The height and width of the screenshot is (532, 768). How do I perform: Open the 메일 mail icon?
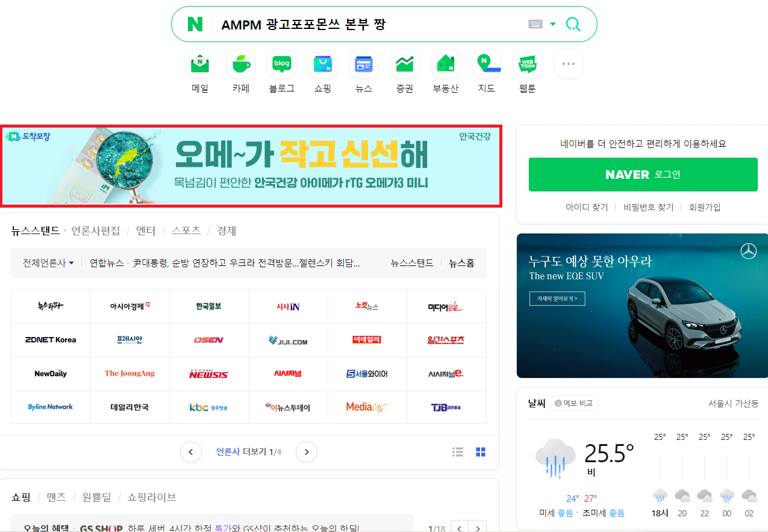(x=200, y=64)
